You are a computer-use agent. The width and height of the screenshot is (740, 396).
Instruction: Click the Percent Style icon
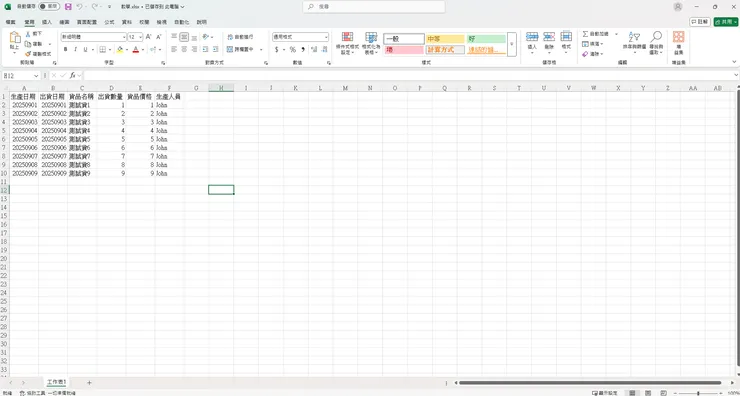pos(293,49)
